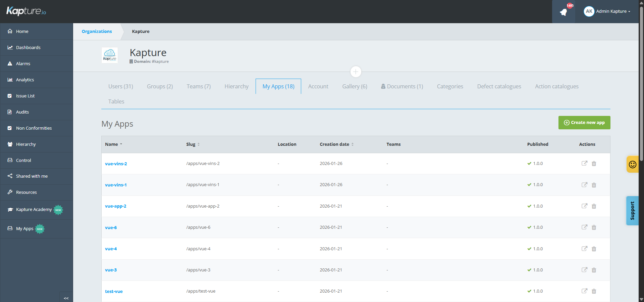Select the My Apps (18) tab
The height and width of the screenshot is (302, 644).
click(x=278, y=86)
